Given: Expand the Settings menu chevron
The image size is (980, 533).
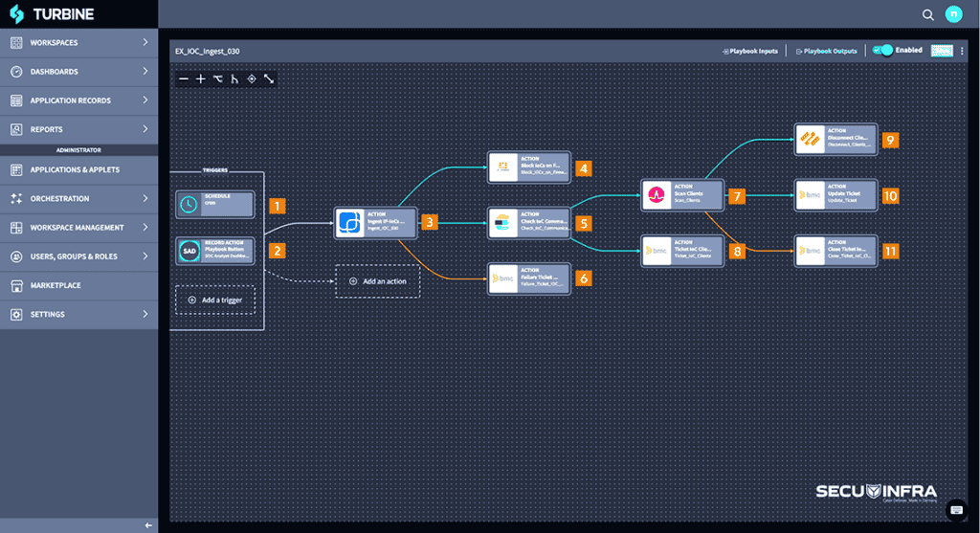Looking at the screenshot, I should point(145,314).
